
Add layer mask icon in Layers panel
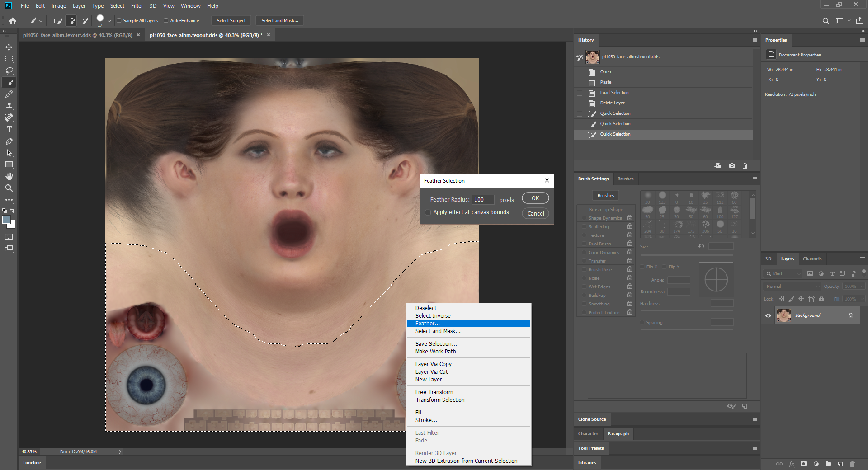point(803,464)
